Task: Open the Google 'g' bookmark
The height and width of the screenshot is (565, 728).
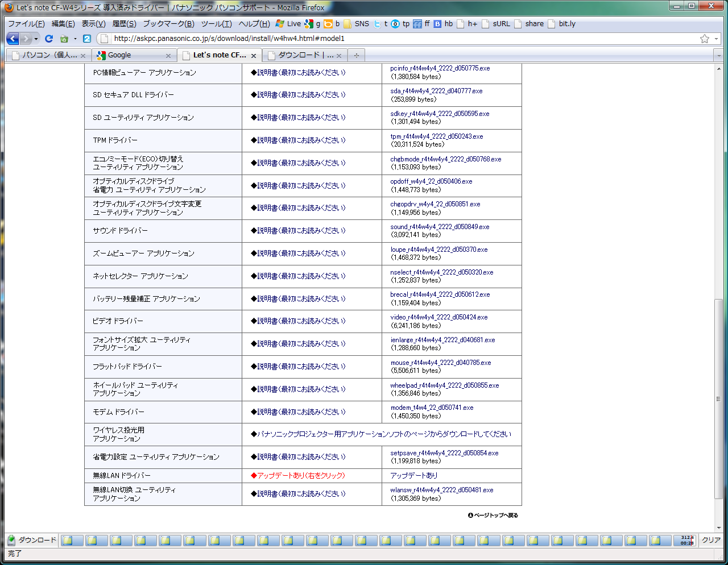Action: tap(312, 24)
